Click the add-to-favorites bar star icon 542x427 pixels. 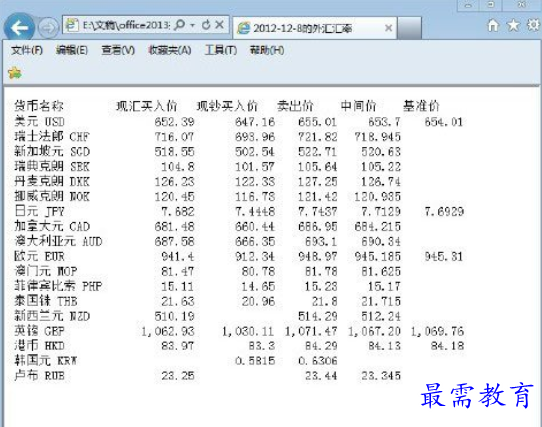coord(15,73)
